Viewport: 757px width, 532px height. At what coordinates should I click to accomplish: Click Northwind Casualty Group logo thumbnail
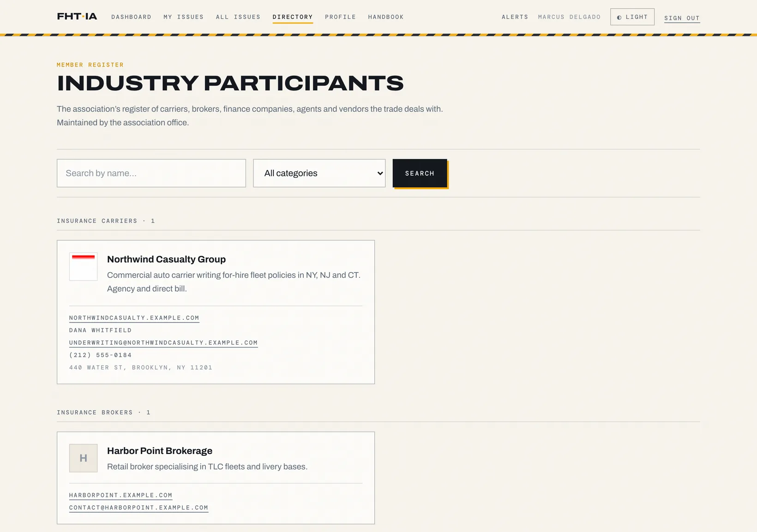point(83,266)
